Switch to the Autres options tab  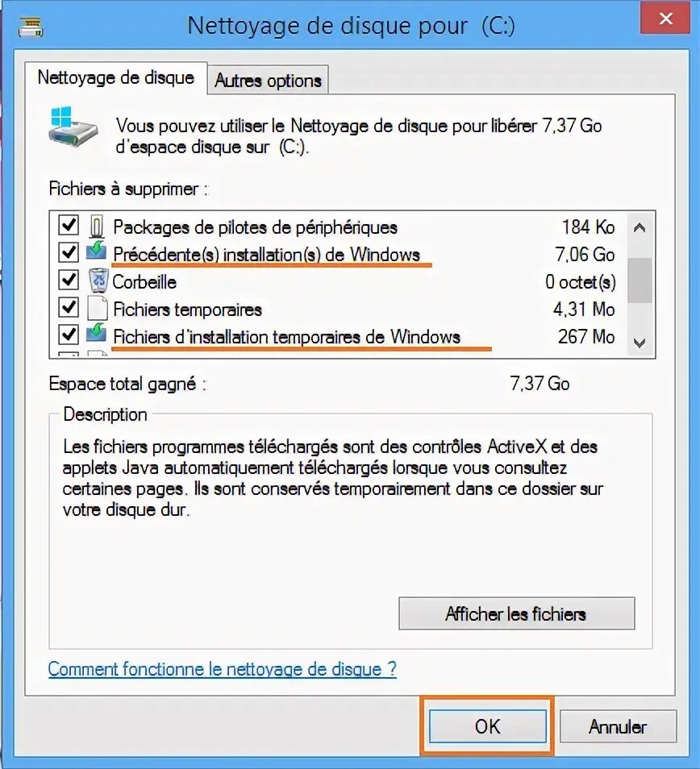(268, 80)
